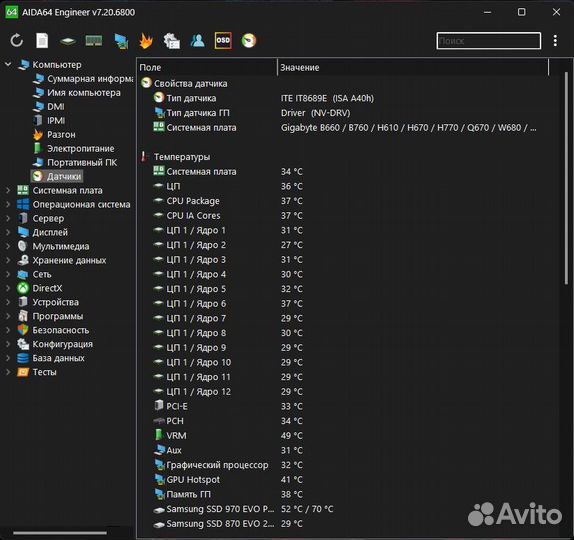This screenshot has width=574, height=540.
Task: Select the База данных category
Action: tap(51, 358)
